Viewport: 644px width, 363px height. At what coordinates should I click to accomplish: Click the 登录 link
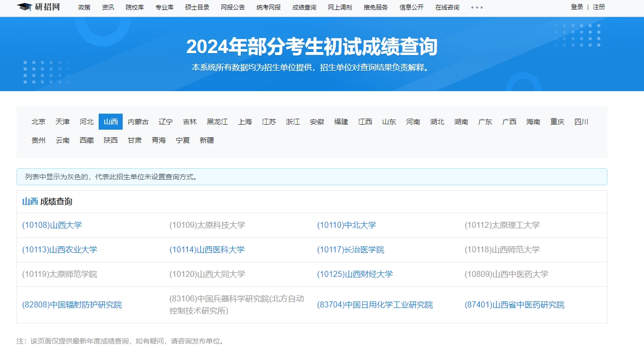[577, 7]
